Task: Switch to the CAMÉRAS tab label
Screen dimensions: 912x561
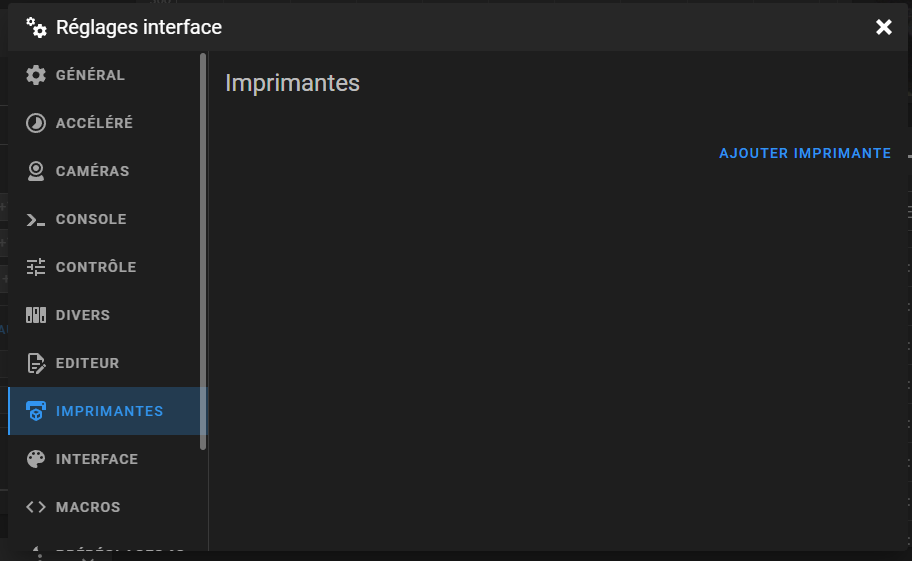Action: tap(92, 171)
